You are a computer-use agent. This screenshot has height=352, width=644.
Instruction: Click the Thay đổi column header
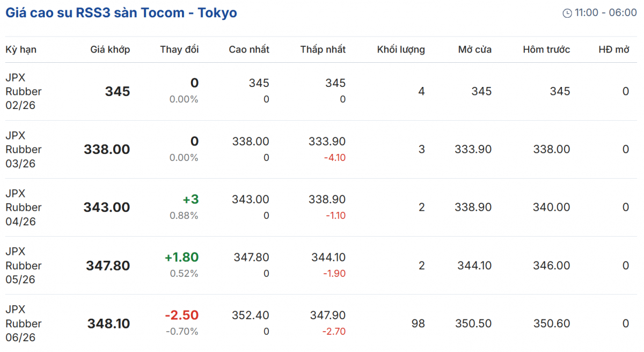point(179,49)
